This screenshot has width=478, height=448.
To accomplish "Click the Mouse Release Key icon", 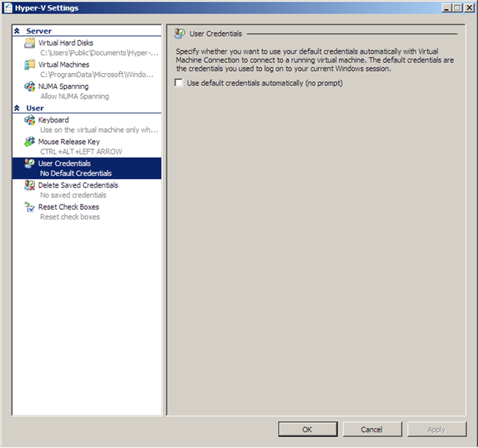I will tap(30, 142).
